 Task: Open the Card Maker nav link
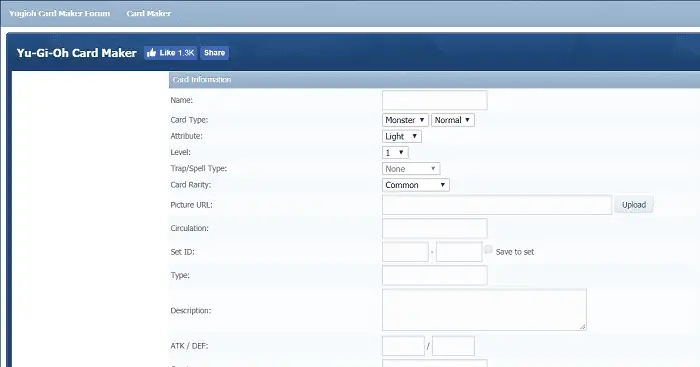coord(149,13)
